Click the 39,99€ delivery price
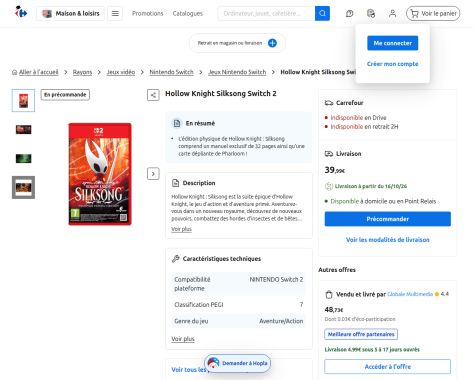This screenshot has width=475, height=380. click(335, 170)
